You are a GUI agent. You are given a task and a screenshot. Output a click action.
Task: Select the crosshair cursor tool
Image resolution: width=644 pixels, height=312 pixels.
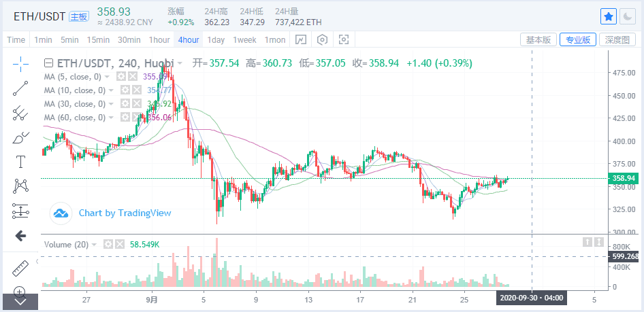[x=20, y=65]
